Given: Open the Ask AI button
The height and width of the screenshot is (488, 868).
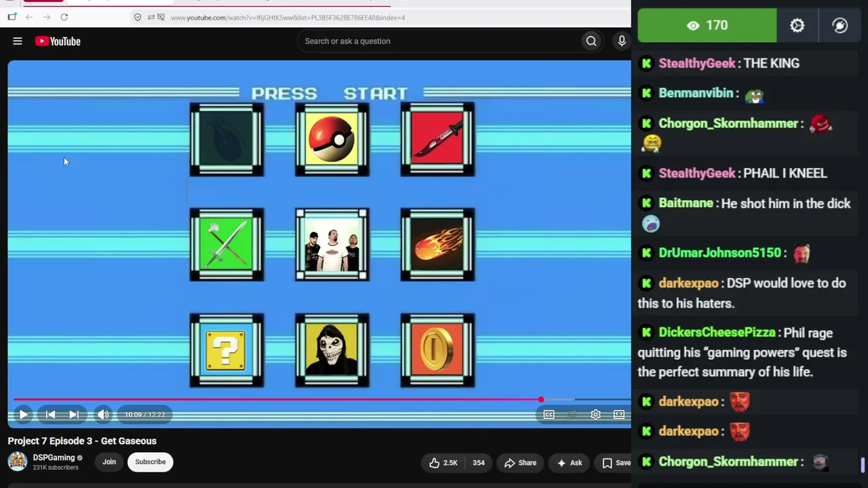Looking at the screenshot, I should tap(570, 463).
